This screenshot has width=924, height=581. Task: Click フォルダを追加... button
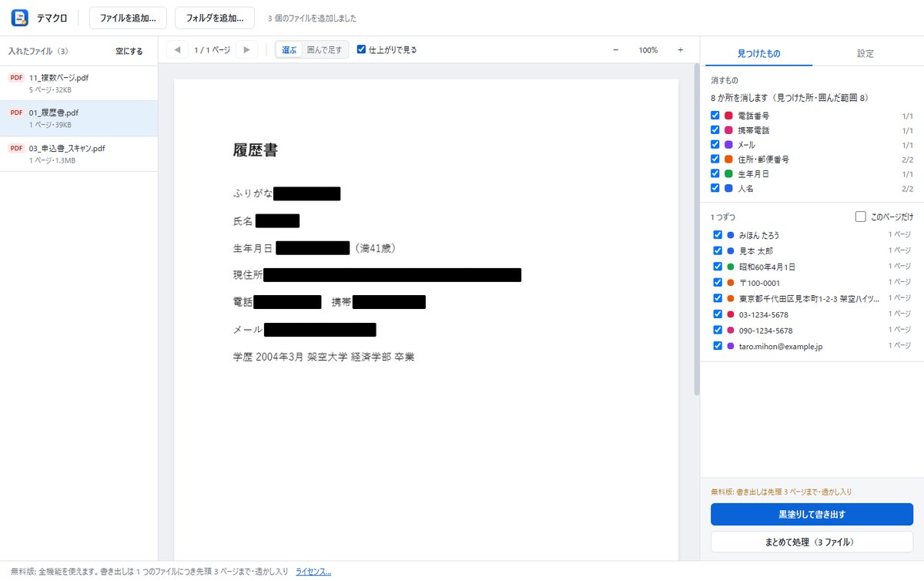214,17
